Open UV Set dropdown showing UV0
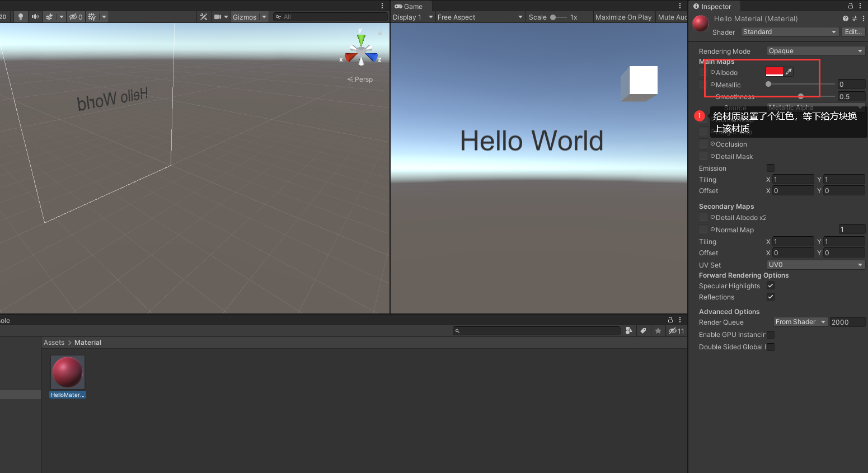This screenshot has height=473, width=868. pyautogui.click(x=816, y=265)
